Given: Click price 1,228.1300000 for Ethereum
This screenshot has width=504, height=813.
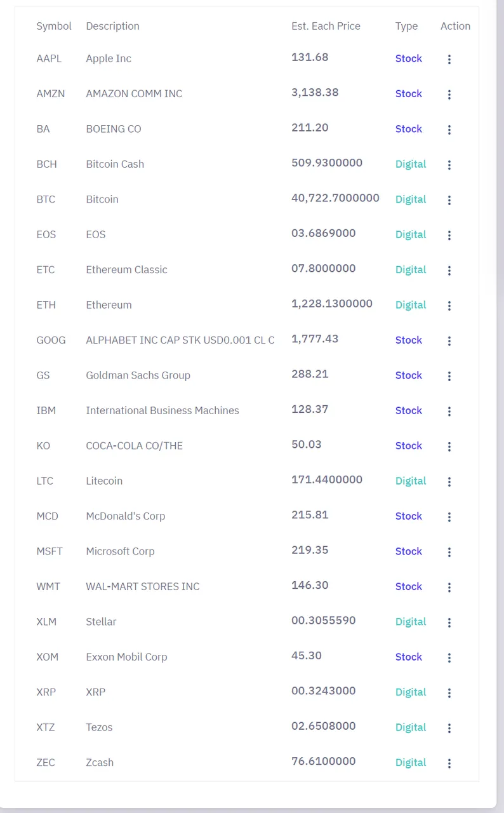Looking at the screenshot, I should coord(332,304).
